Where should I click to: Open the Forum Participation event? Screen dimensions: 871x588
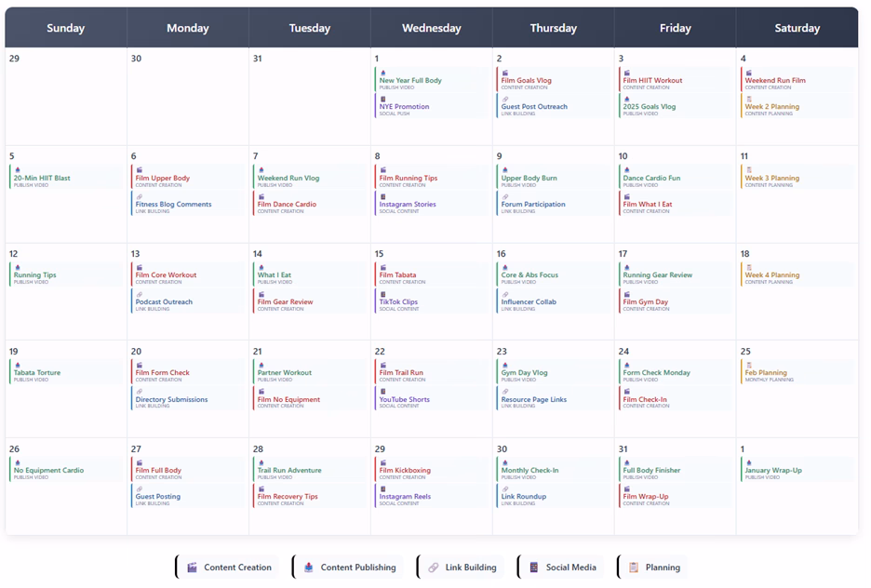click(554, 203)
